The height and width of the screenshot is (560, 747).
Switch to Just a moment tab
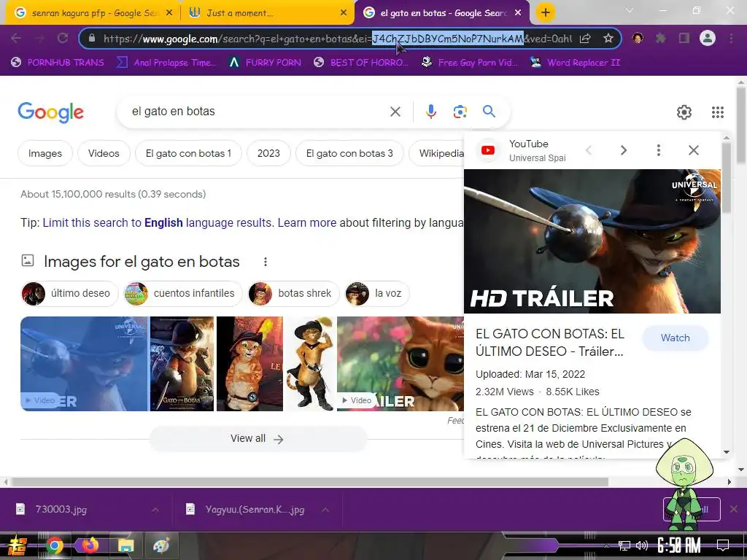click(x=267, y=13)
